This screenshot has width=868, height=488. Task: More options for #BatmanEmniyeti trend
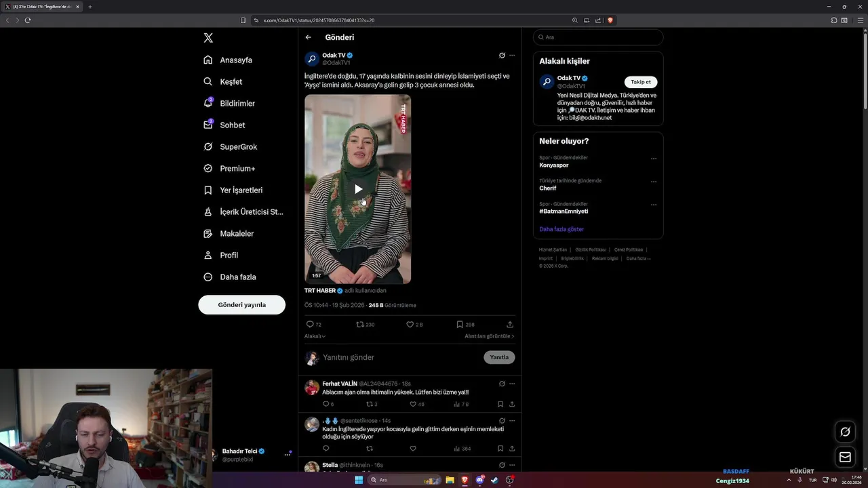click(654, 205)
